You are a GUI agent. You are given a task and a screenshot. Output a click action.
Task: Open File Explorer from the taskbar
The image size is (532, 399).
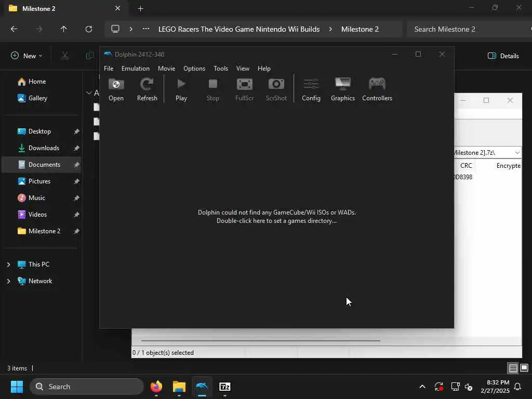(179, 387)
